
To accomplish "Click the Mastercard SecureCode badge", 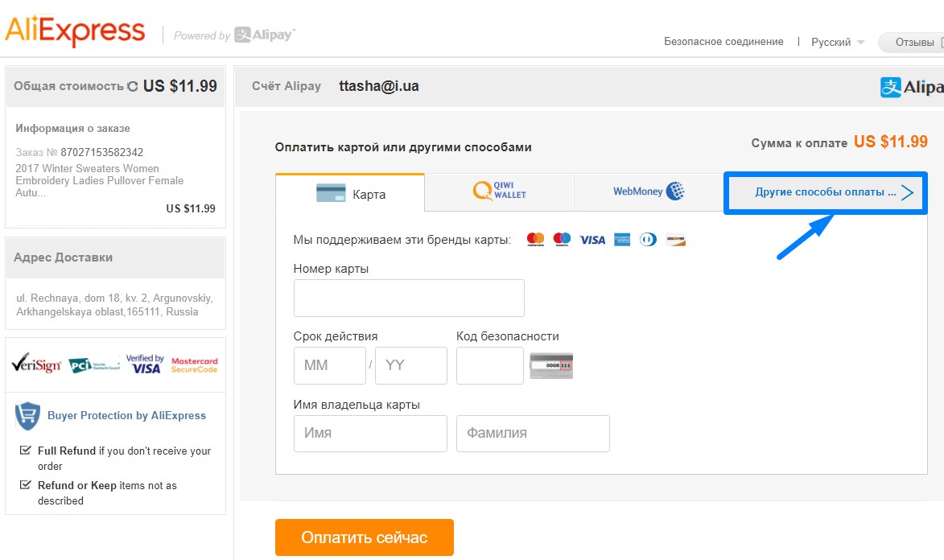I will 194,365.
